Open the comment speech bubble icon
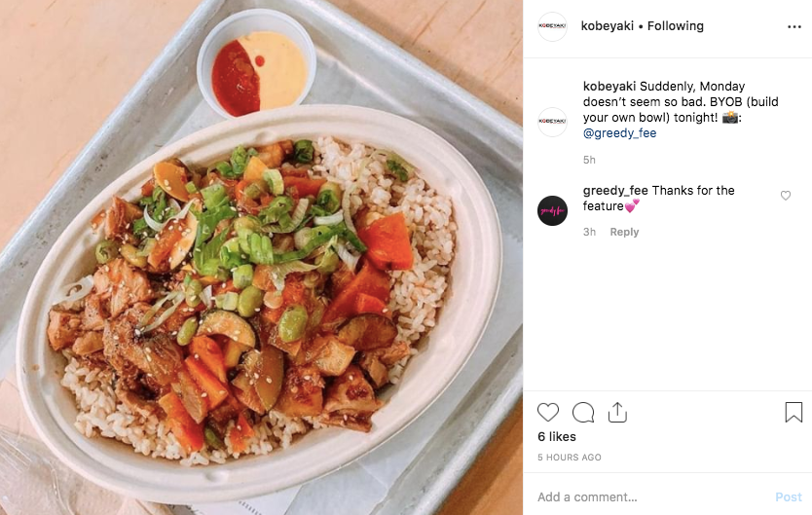Image resolution: width=812 pixels, height=515 pixels. point(583,413)
